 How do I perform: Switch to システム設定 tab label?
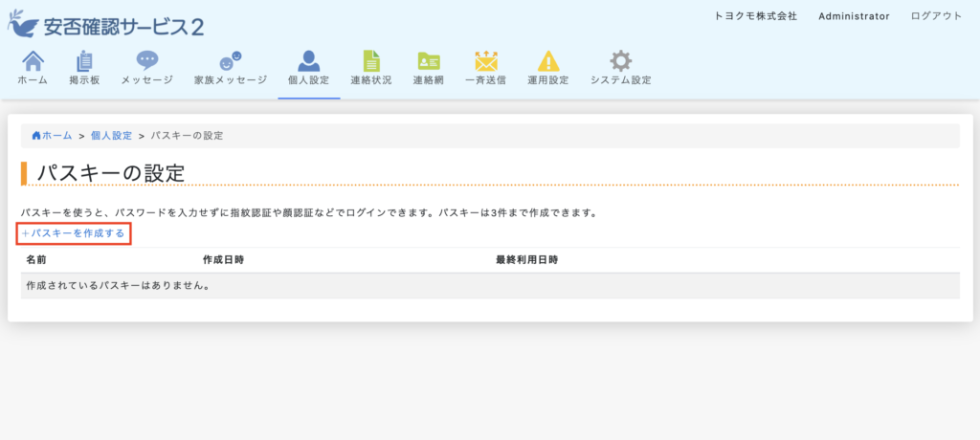[620, 80]
